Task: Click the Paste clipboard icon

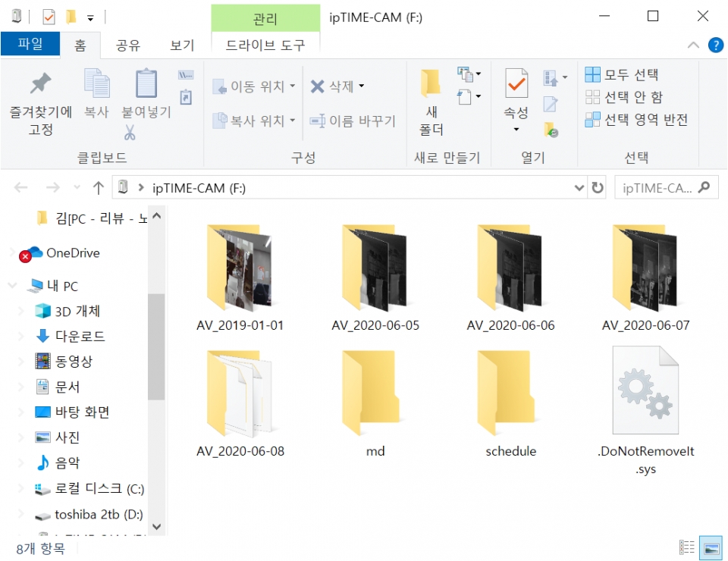Action: pos(146,86)
